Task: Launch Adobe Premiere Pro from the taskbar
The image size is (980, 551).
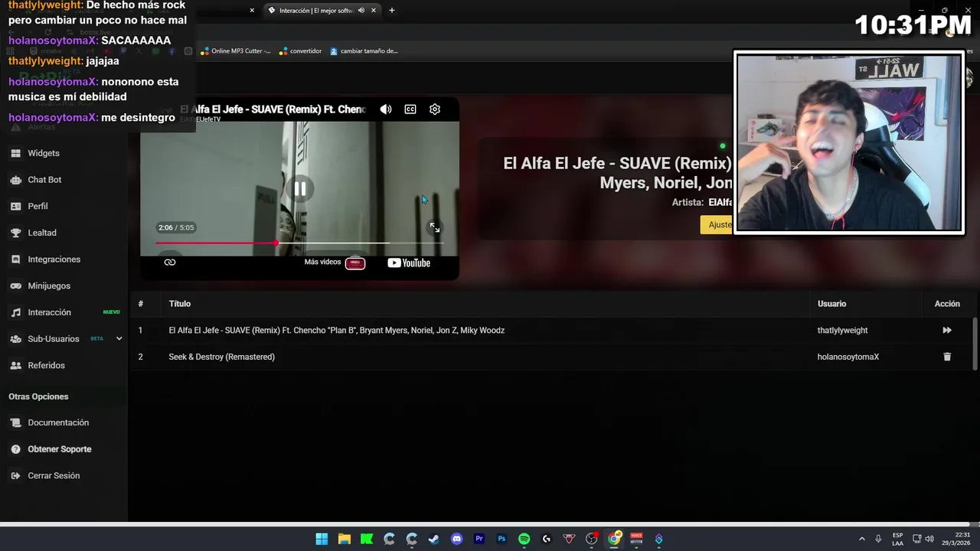Action: click(479, 539)
